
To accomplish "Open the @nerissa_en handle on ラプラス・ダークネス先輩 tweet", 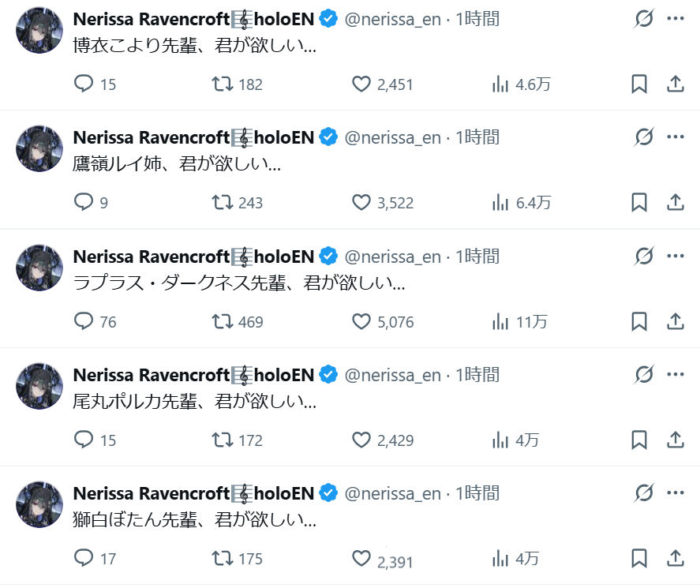I will [x=392, y=257].
